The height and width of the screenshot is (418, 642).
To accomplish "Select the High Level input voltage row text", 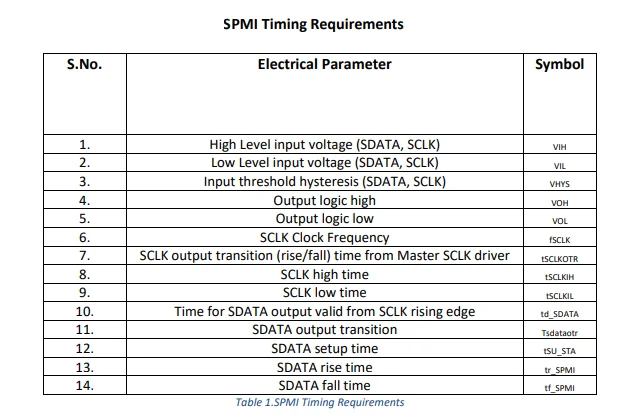I will coord(325,145).
